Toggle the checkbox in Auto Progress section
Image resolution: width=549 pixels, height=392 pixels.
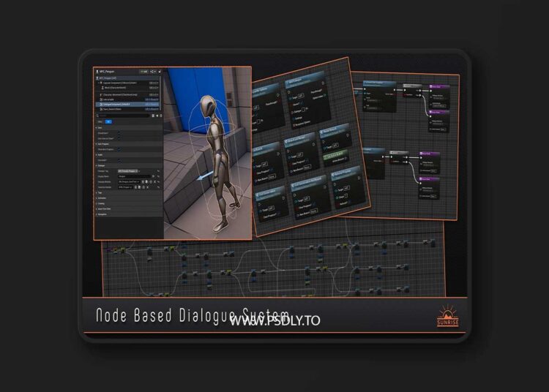click(119, 149)
